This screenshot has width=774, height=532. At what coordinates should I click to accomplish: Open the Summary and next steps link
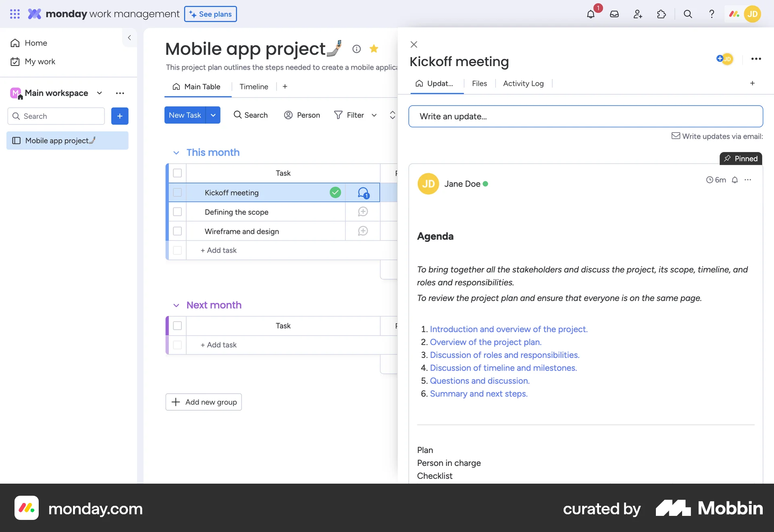click(478, 393)
